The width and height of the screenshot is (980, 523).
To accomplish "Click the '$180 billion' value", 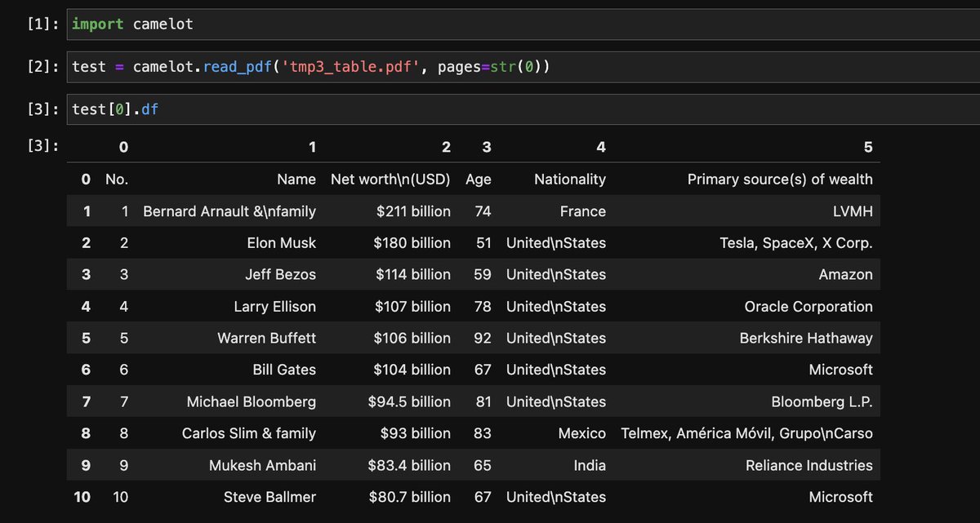I will tap(412, 243).
